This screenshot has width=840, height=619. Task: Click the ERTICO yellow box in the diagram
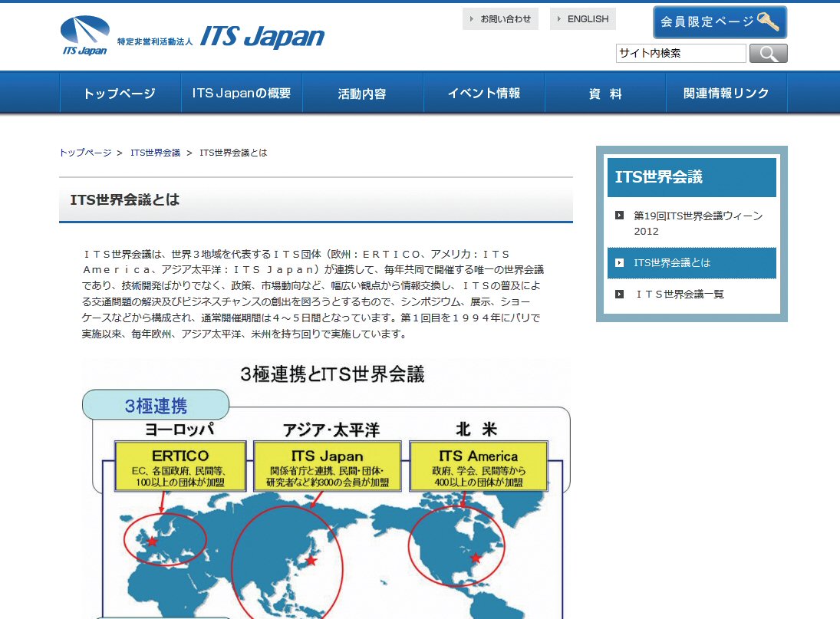coord(180,466)
